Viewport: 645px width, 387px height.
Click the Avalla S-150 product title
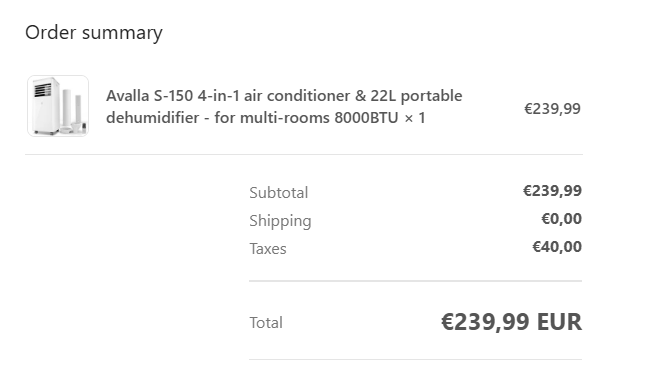coord(284,107)
